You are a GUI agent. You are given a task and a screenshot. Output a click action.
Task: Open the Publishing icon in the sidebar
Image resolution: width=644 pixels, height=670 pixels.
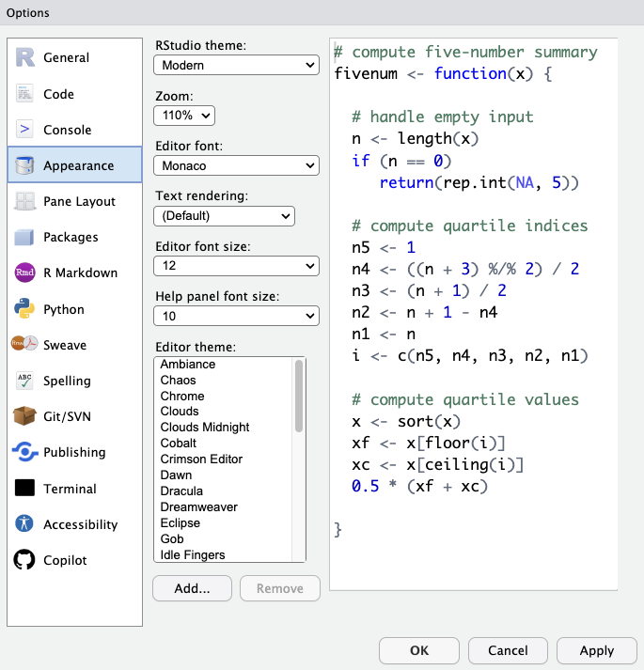click(24, 452)
